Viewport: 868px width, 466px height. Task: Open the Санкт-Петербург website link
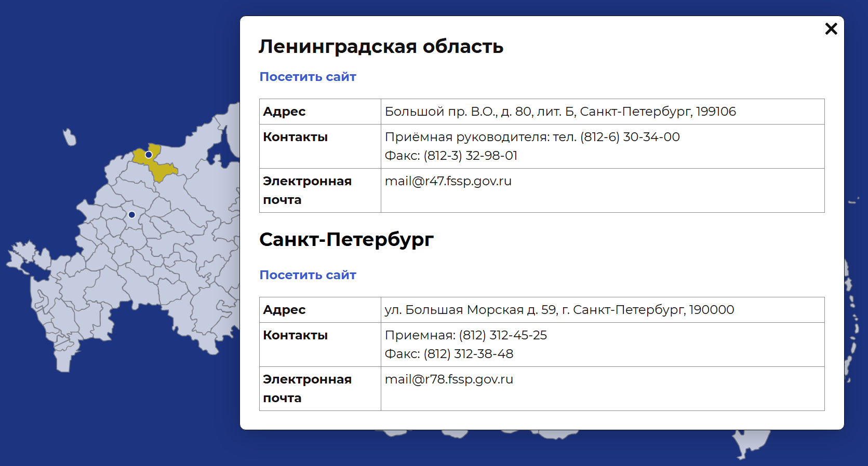tap(308, 275)
